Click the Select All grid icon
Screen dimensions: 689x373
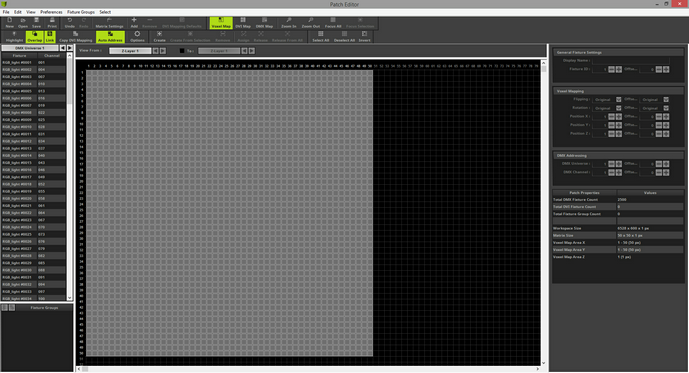click(x=320, y=37)
